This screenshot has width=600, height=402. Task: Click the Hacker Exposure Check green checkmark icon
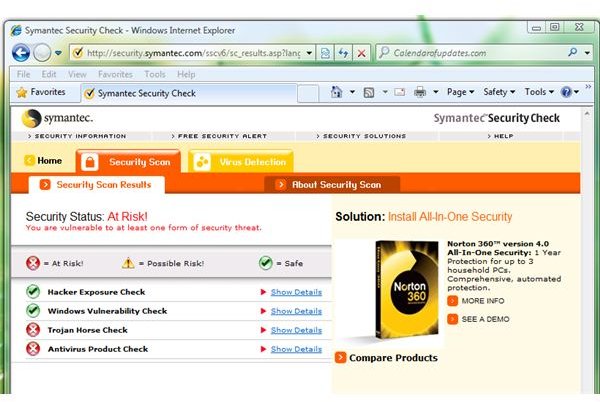pos(33,291)
